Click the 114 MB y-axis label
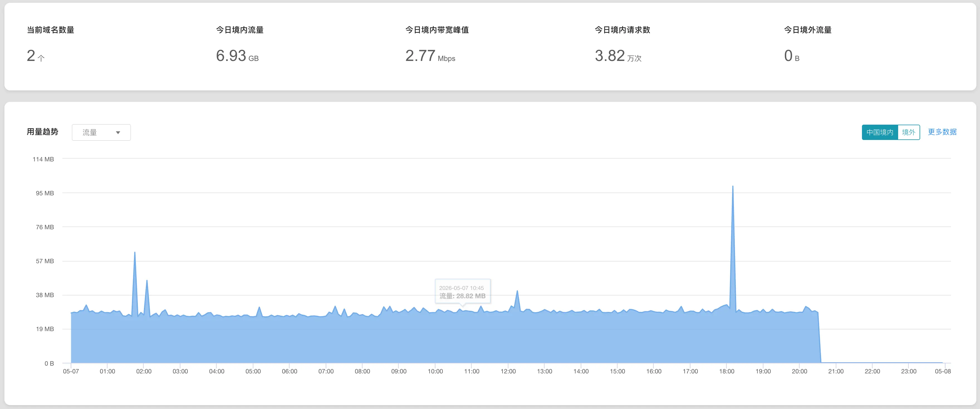This screenshot has width=980, height=409. tap(43, 159)
